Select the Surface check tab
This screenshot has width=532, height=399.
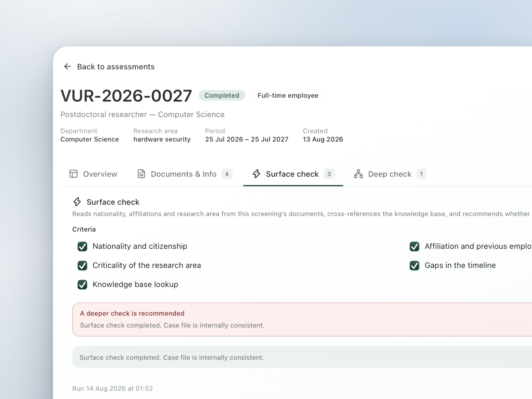pyautogui.click(x=293, y=174)
